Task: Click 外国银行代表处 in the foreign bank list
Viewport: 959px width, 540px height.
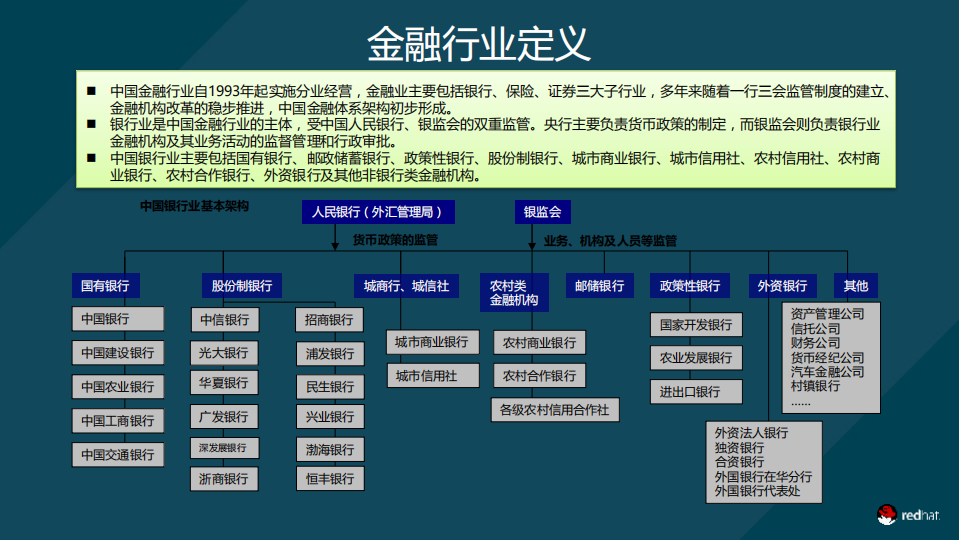Action: [757, 490]
